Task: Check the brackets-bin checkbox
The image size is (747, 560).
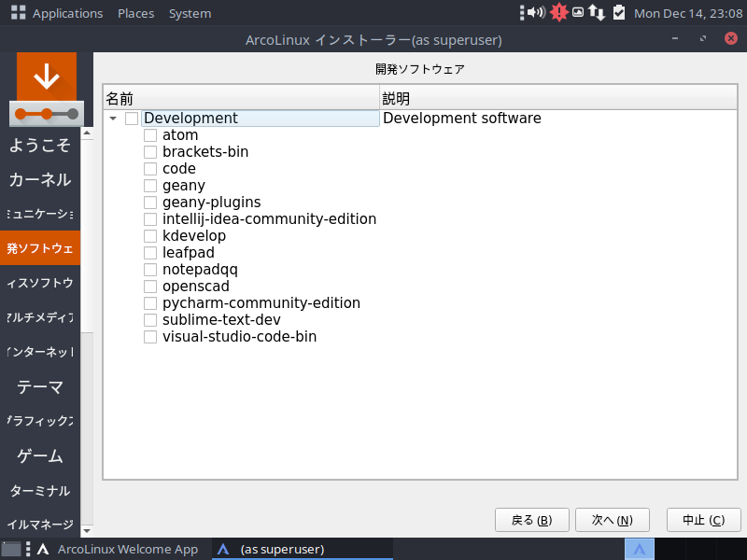Action: (150, 152)
